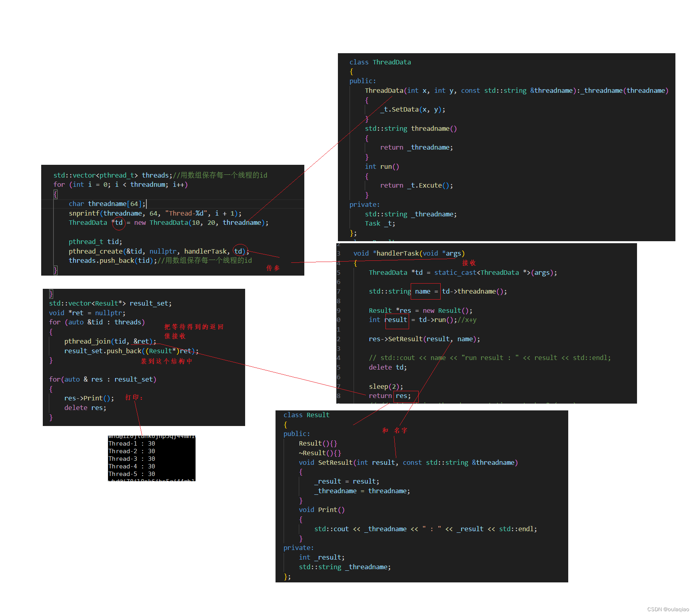Click the 'static_cast<ThreadData *>(args)' line
The width and height of the screenshot is (695, 616).
463,272
